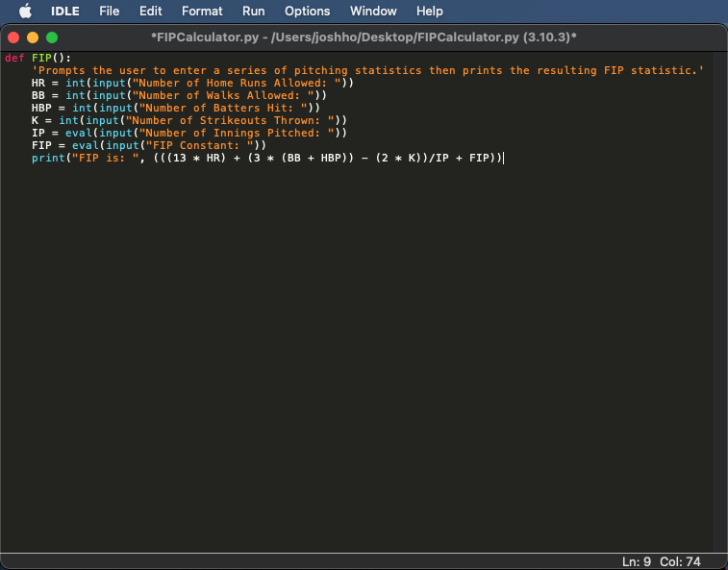Maximize the editor window with green button

[x=52, y=37]
